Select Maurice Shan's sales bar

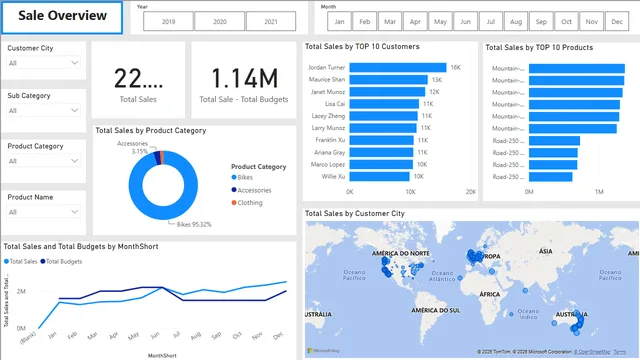tap(389, 80)
